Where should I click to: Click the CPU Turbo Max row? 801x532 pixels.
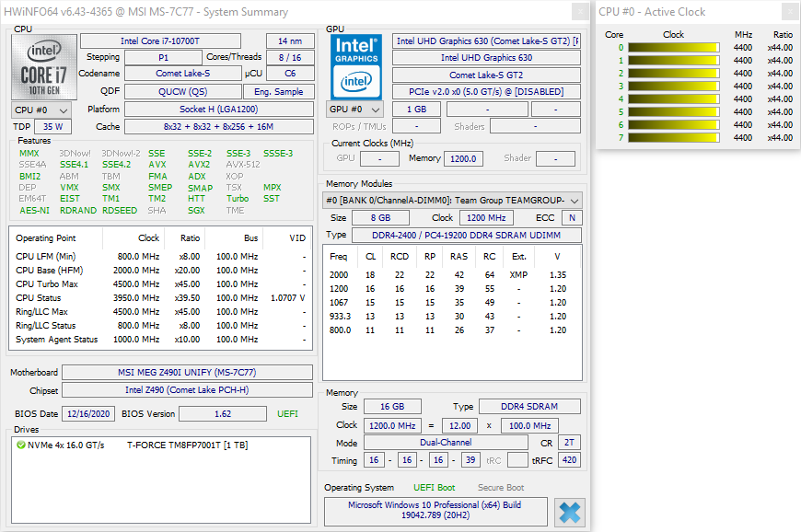click(158, 283)
